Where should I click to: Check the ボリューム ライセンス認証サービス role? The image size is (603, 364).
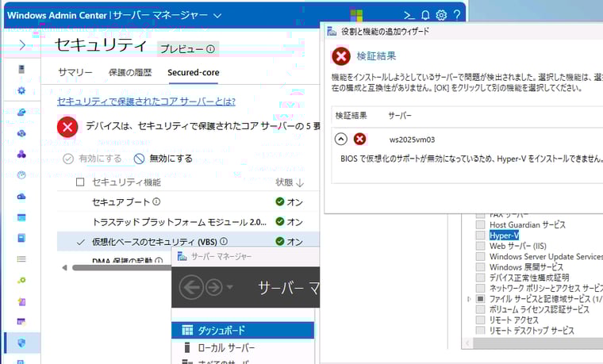(x=480, y=309)
